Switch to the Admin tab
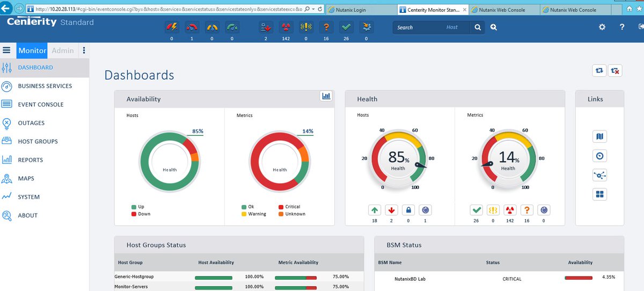 pos(63,50)
